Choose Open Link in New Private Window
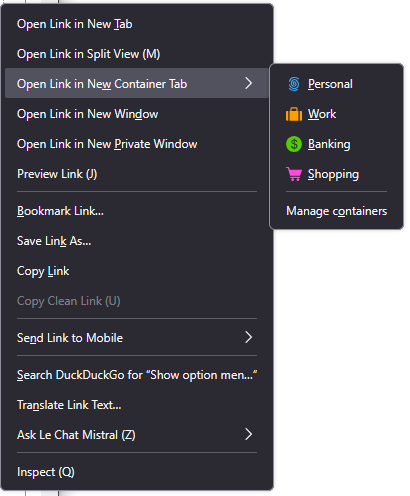This screenshot has height=496, width=410. 137,144
